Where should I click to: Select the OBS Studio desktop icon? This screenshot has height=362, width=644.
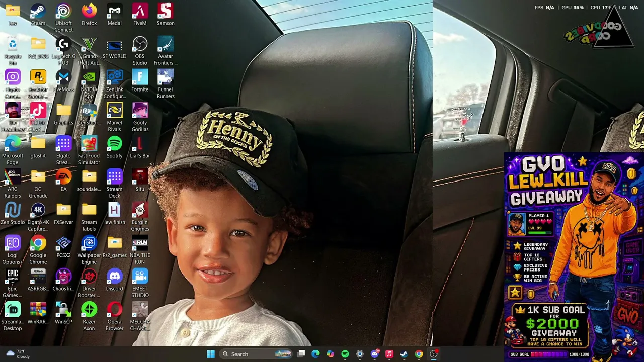pos(140,51)
